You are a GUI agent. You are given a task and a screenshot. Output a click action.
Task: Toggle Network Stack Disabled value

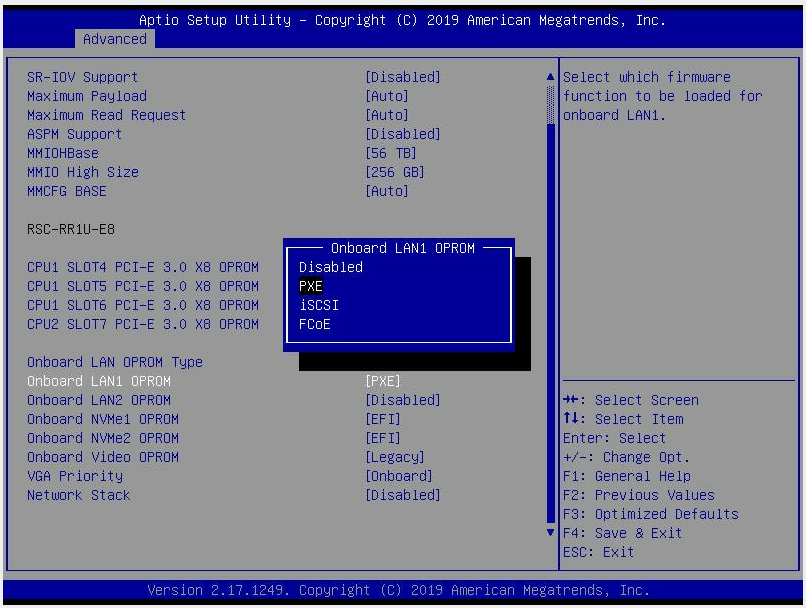tap(403, 495)
